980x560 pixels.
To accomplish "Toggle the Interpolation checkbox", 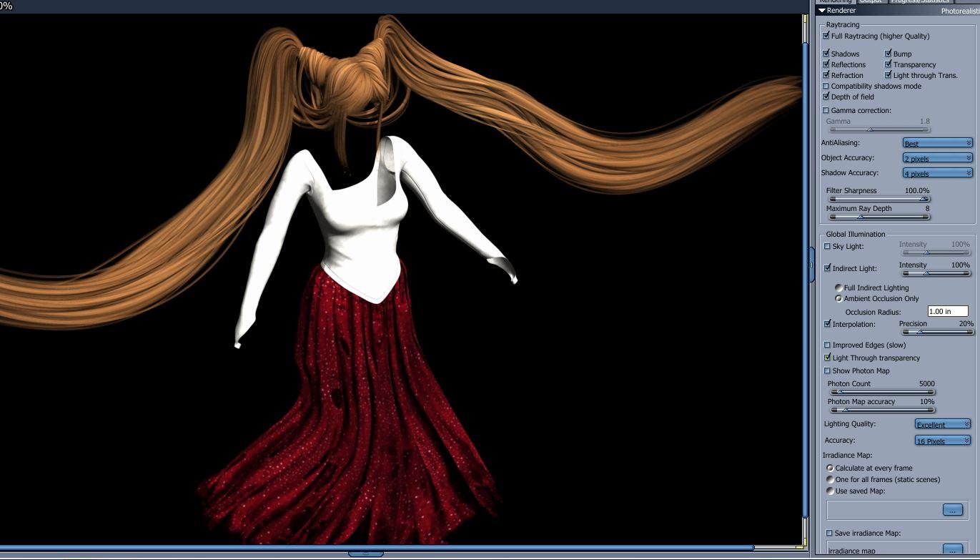I will 828,324.
